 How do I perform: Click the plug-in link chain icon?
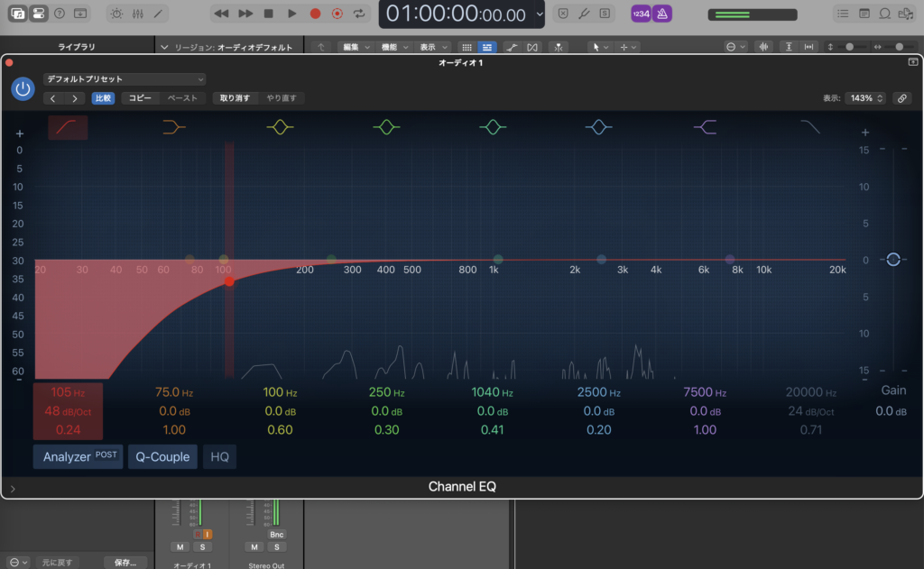tap(902, 98)
